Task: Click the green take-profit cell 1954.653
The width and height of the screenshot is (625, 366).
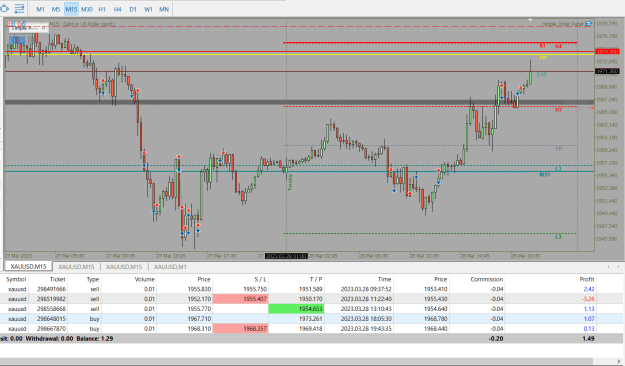Action: tap(296, 309)
